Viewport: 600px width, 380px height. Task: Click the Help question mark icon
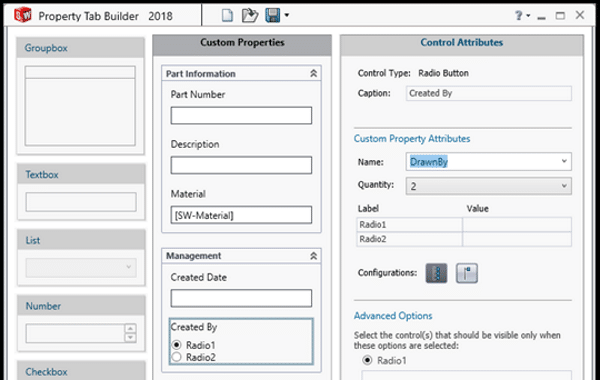pos(518,16)
